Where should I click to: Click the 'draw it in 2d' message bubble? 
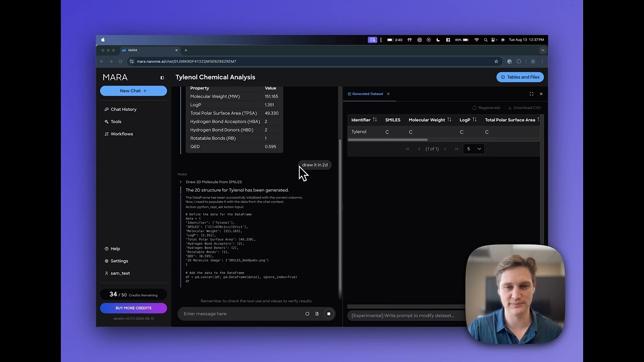(315, 165)
